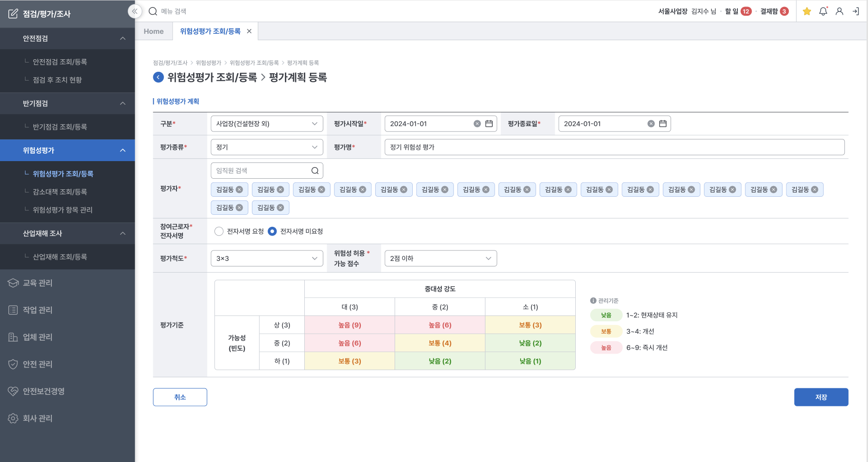Click the blue back arrow beside page title
Viewport: 868px width, 462px height.
pyautogui.click(x=158, y=77)
